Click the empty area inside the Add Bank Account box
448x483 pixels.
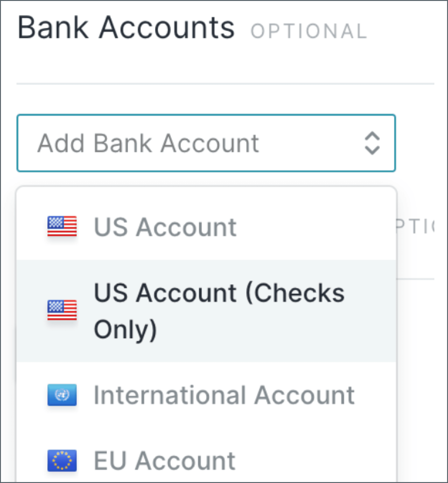tap(310, 143)
